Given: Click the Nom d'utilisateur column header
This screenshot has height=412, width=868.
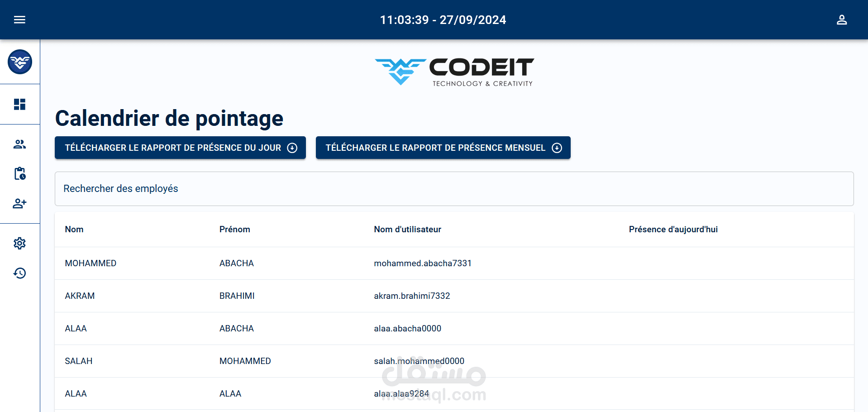Looking at the screenshot, I should (x=407, y=230).
